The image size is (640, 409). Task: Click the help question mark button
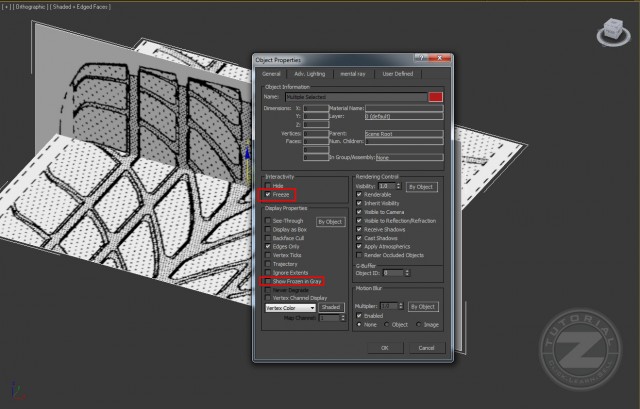pos(422,58)
